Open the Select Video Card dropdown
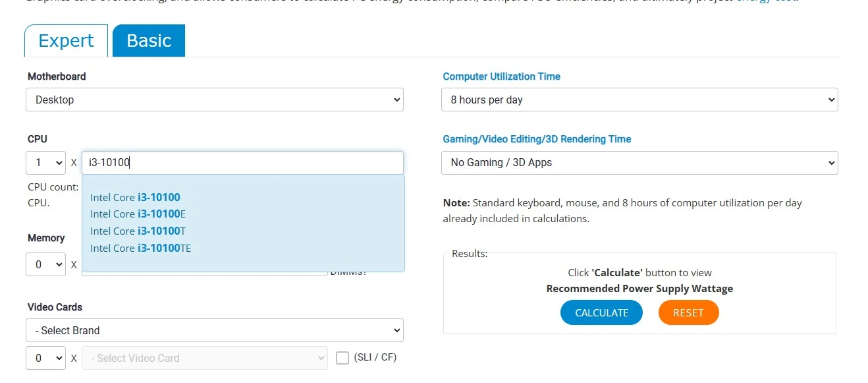The image size is (868, 383). [x=205, y=358]
